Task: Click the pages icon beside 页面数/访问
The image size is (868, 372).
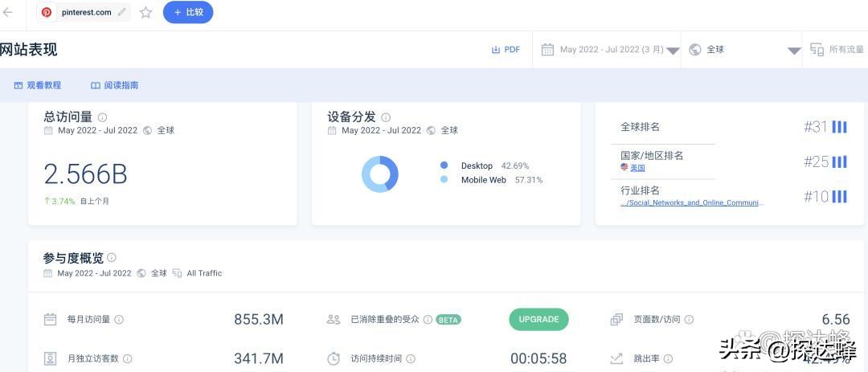Action: click(x=616, y=320)
